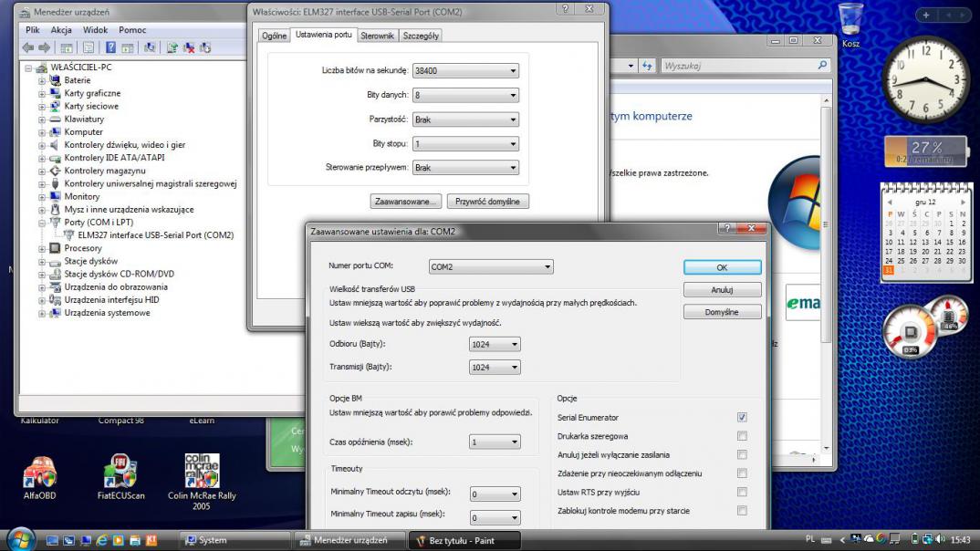Viewport: 980px width, 551px height.
Task: Uncheck the Serial Enumerator checkbox
Action: (742, 417)
